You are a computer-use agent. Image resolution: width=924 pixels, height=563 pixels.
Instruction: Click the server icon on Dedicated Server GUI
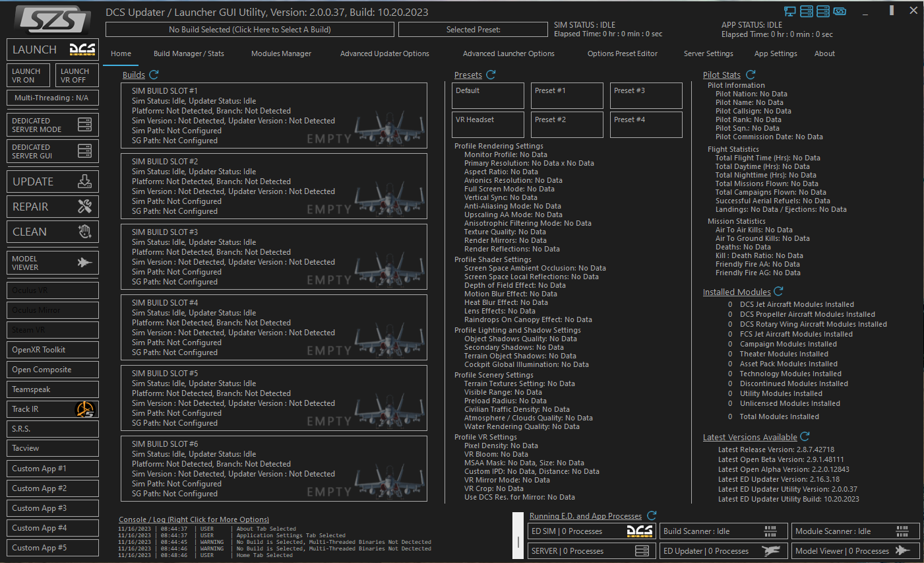pyautogui.click(x=85, y=151)
